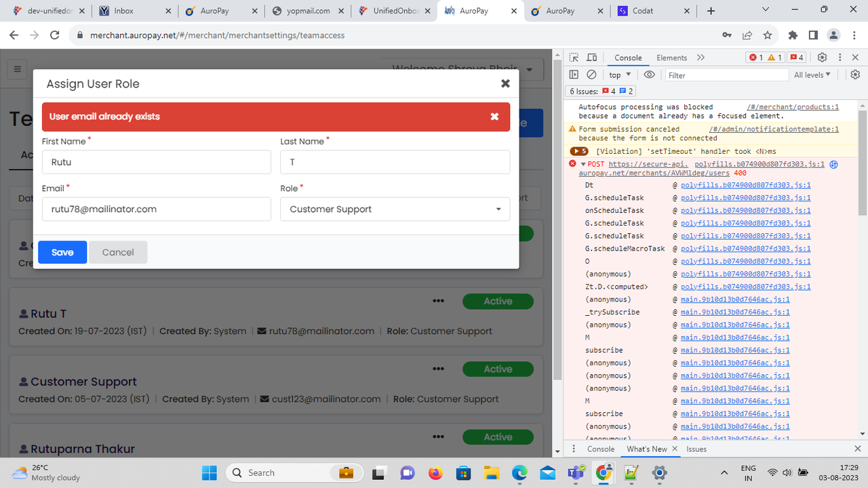The image size is (868, 488).
Task: Expand the Welcome user dropdown arrow
Action: [x=530, y=69]
